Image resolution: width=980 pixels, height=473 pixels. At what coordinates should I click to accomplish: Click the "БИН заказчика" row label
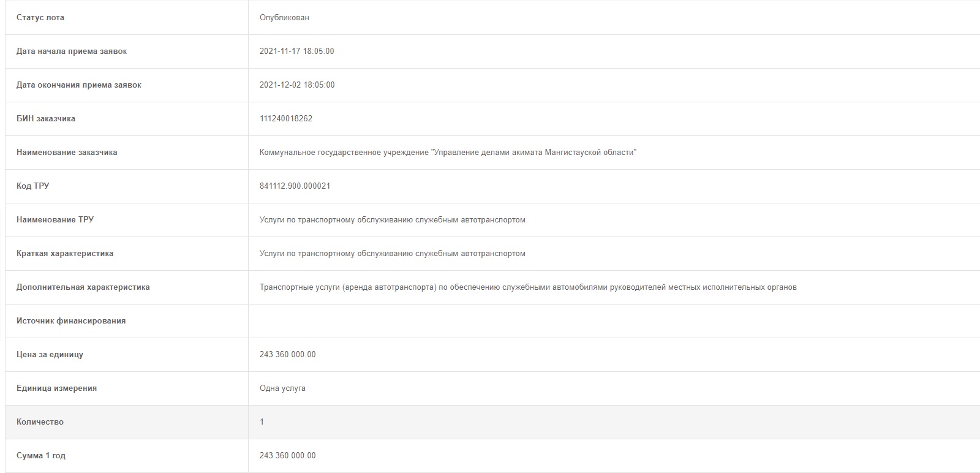point(46,119)
